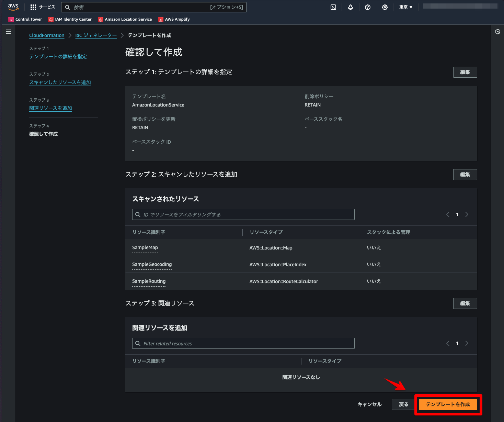Open the notifications bell icon
The image size is (504, 422).
[351, 7]
